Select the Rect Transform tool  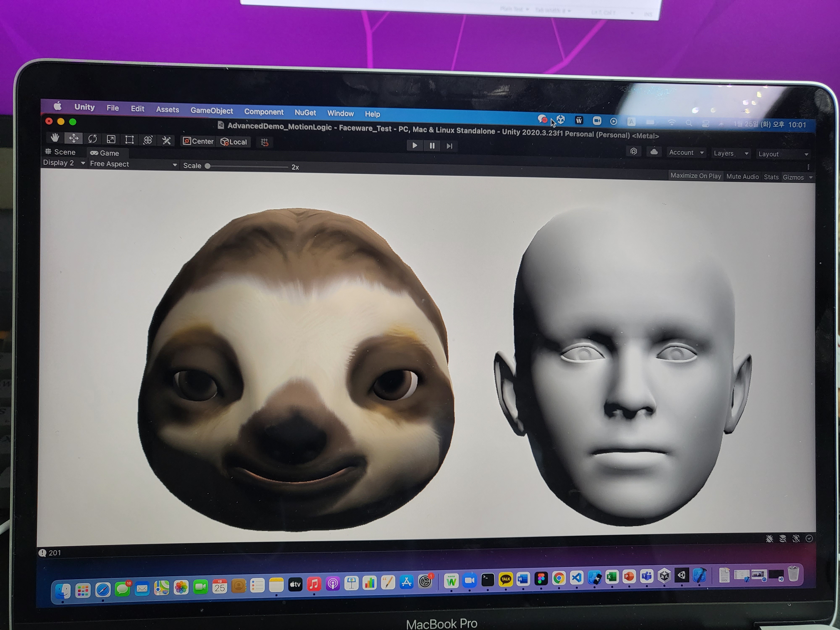pos(129,140)
